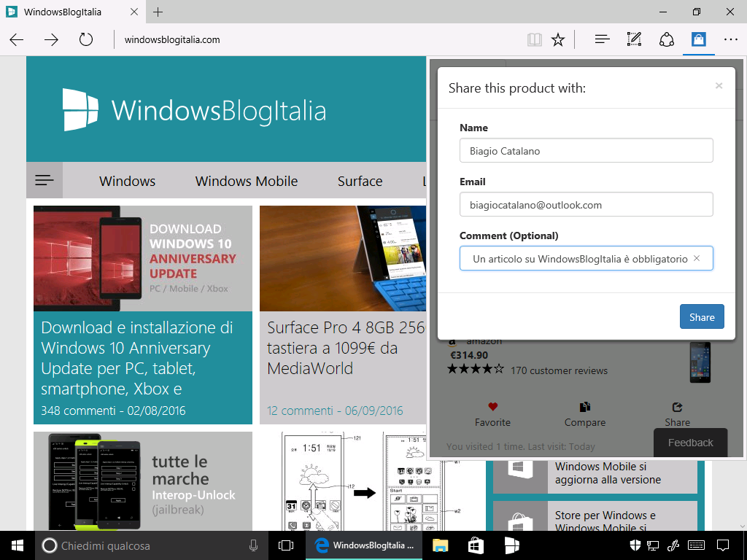Click the Comment (Optional) field
The height and width of the screenshot is (560, 747).
click(x=586, y=258)
